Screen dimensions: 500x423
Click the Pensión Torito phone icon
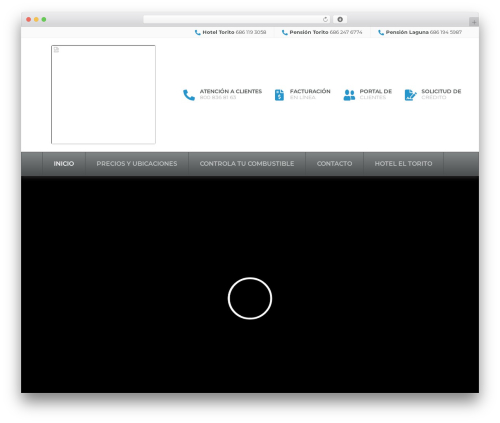point(284,32)
